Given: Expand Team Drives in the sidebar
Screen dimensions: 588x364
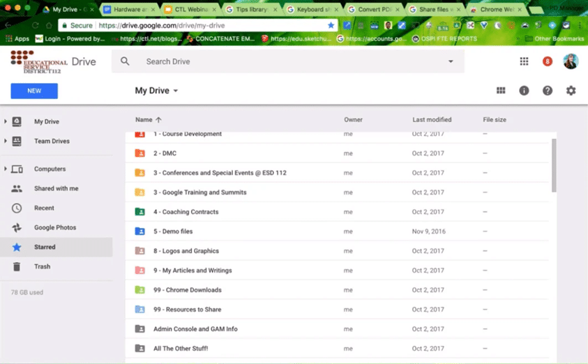Looking at the screenshot, I should 6,141.
